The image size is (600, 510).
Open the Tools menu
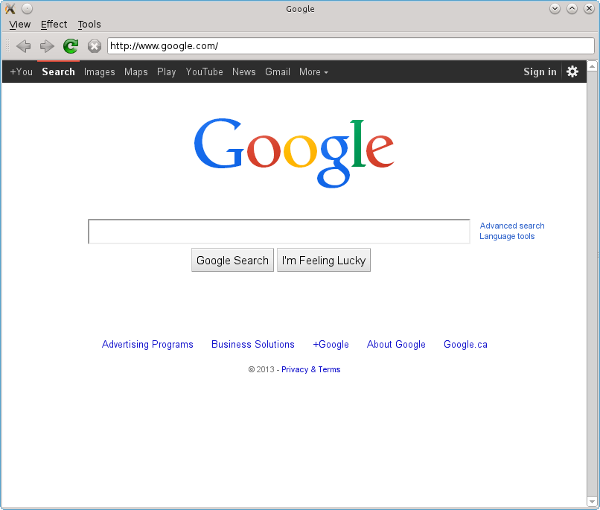pos(89,24)
